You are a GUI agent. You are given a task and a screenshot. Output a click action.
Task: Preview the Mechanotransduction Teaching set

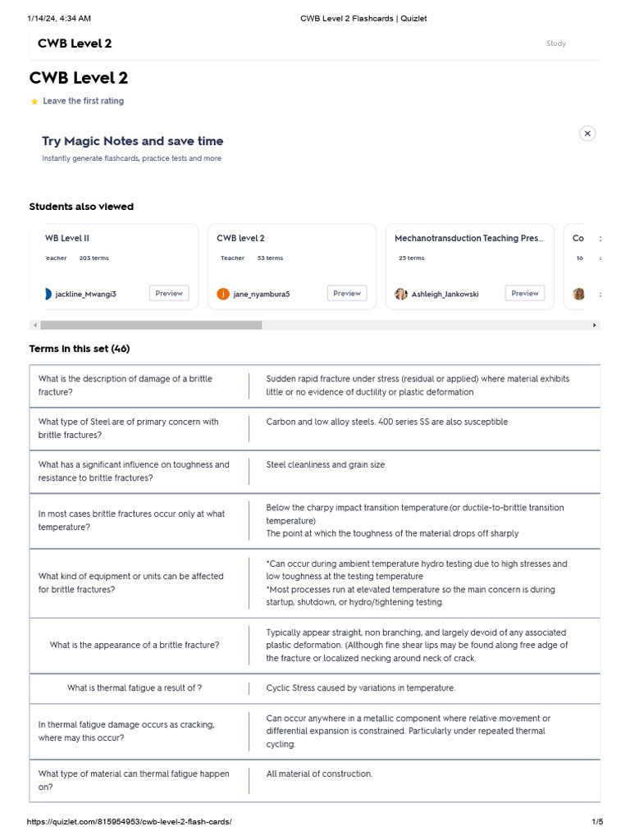524,293
